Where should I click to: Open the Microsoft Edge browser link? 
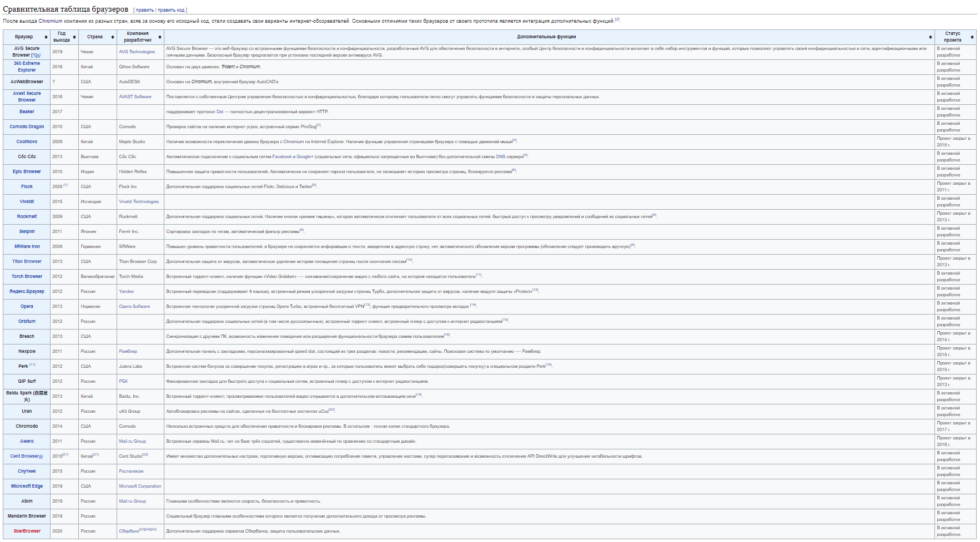click(x=27, y=486)
